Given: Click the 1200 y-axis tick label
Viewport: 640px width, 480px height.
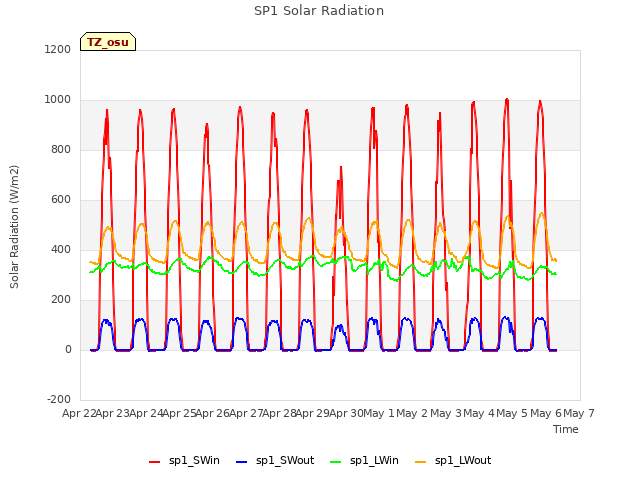Looking at the screenshot, I should 58,49.
